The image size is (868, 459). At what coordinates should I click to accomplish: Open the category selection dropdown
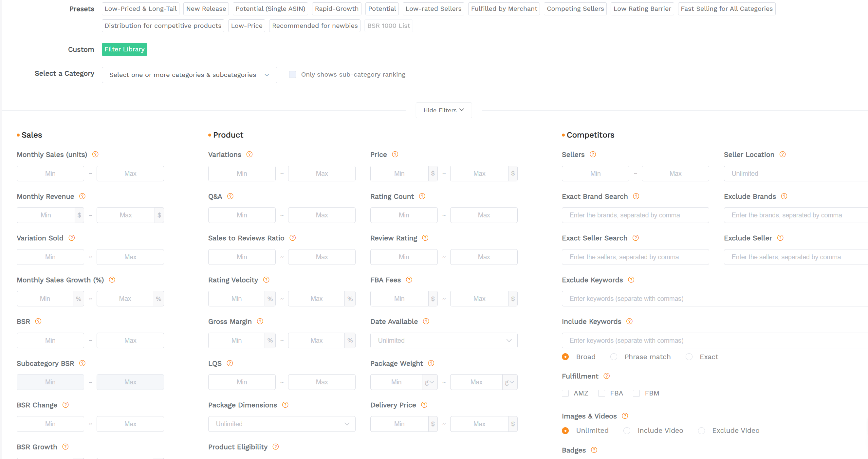click(x=189, y=75)
